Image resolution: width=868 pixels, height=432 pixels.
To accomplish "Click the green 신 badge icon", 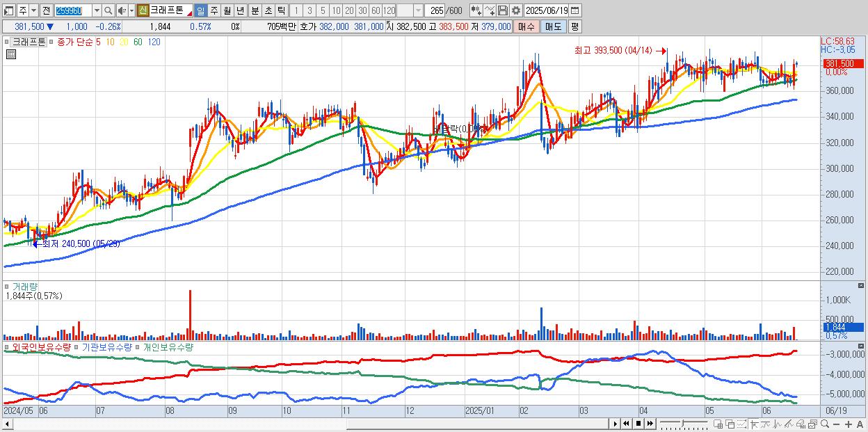I will (143, 10).
